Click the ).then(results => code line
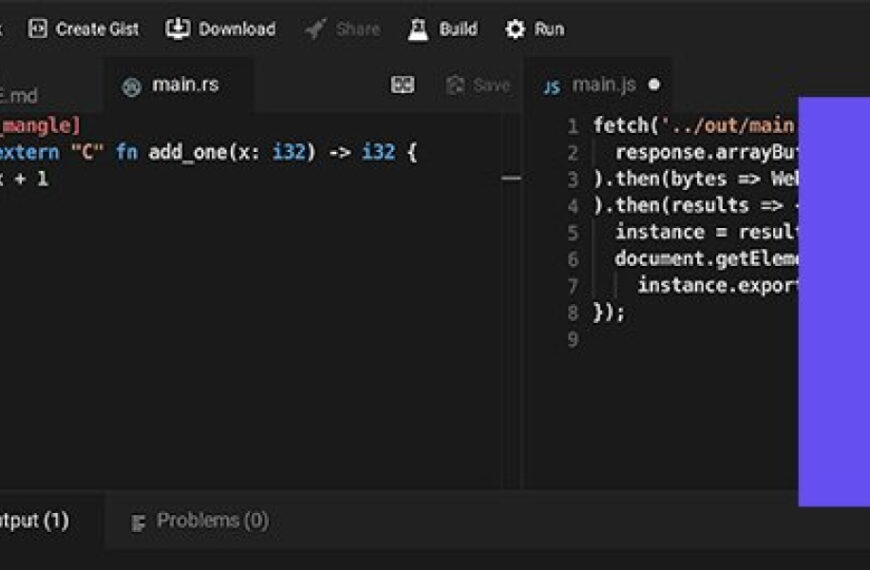Screen dimensions: 870x570 [x=695, y=205]
